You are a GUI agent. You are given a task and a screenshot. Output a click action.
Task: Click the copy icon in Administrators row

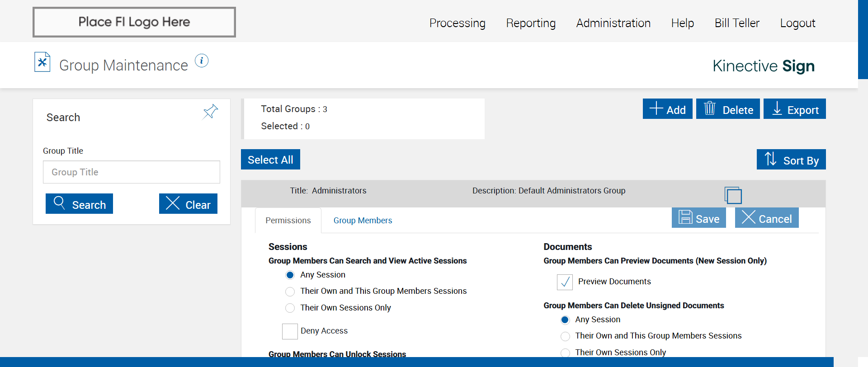pos(733,195)
